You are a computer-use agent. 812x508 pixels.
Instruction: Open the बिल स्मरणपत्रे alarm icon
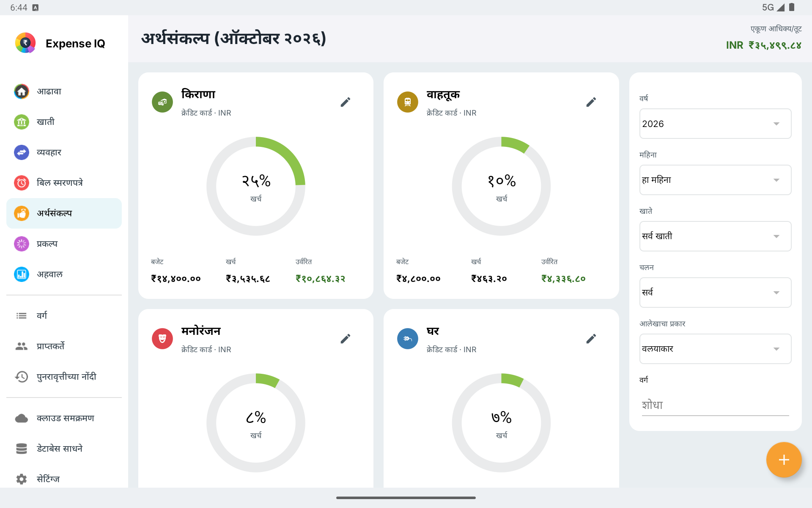point(22,183)
